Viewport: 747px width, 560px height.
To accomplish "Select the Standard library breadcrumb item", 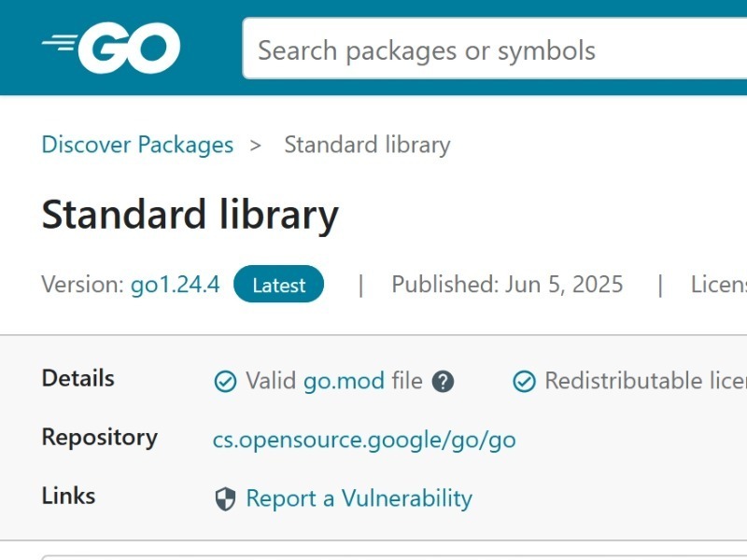I will pos(367,145).
